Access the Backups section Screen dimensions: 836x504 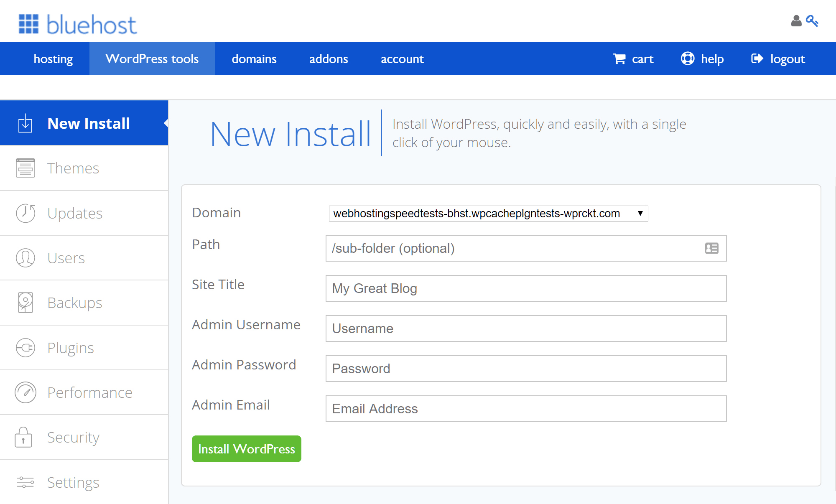[84, 303]
